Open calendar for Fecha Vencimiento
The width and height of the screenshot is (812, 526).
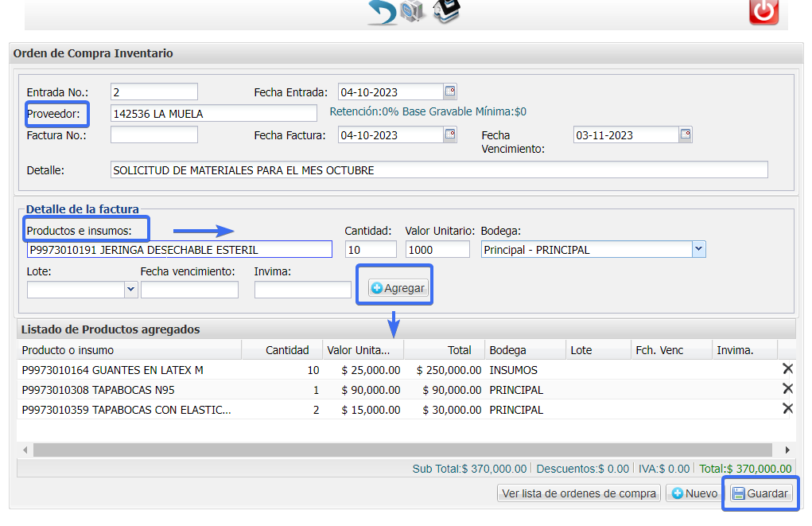[685, 134]
